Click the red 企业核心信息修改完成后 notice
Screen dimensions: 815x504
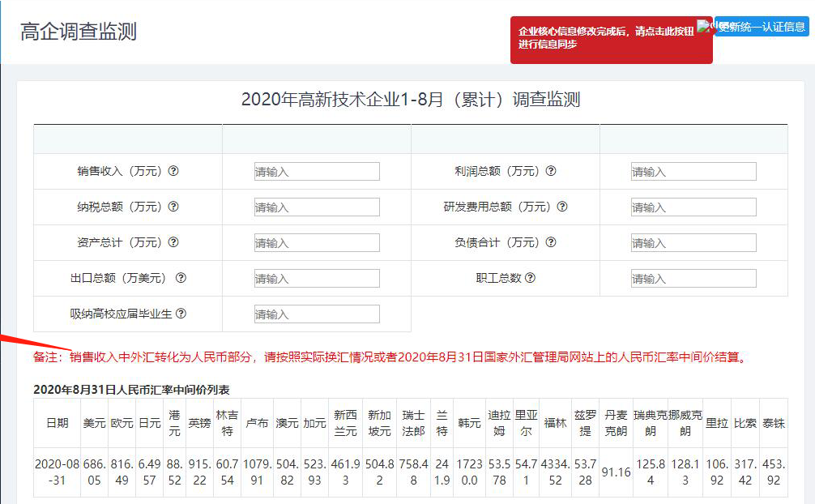pyautogui.click(x=611, y=40)
